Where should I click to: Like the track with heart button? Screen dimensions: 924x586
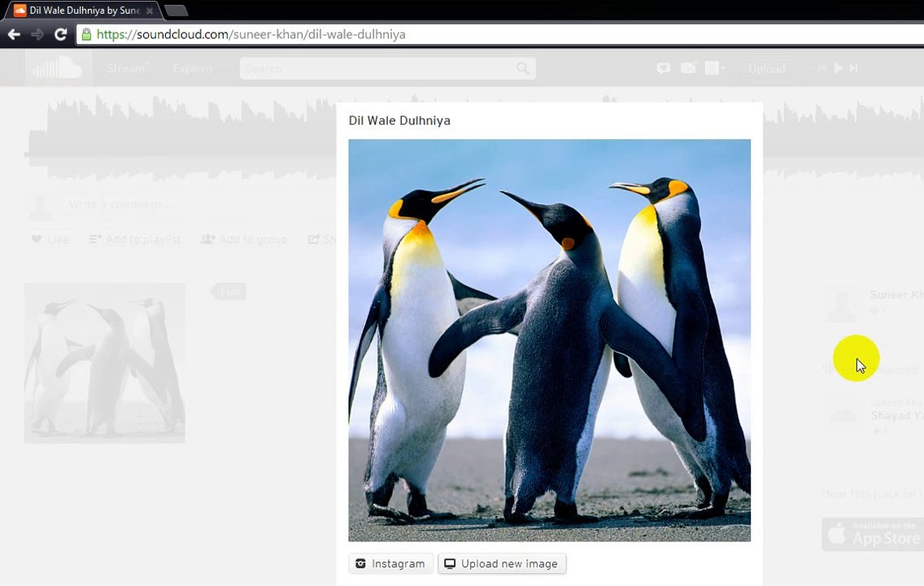50,238
